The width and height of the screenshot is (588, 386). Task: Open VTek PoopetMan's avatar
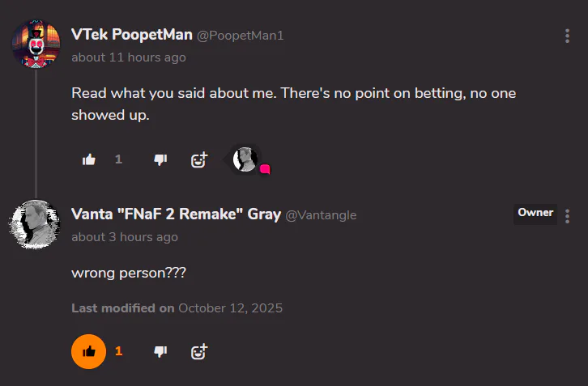(x=36, y=45)
